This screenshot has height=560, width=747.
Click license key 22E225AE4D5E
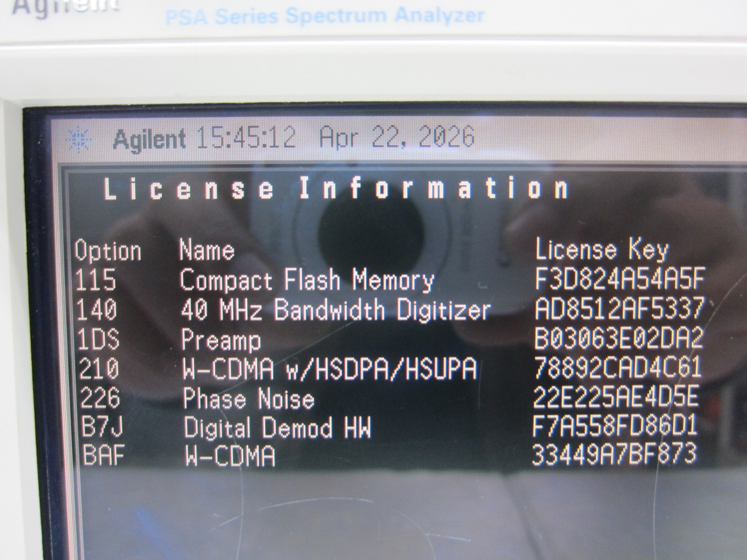pyautogui.click(x=616, y=397)
